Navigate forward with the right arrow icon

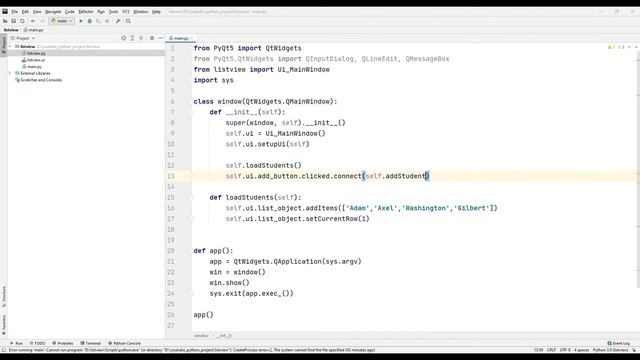pos(42,21)
